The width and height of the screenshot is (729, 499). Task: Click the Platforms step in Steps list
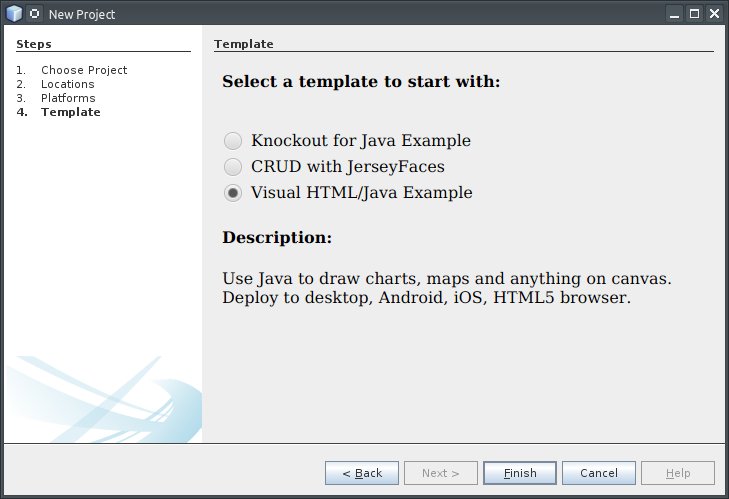point(68,98)
